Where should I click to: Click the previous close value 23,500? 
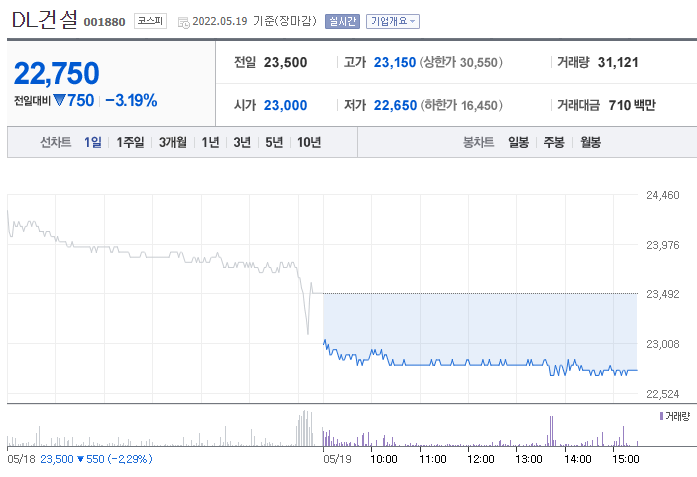pos(285,62)
